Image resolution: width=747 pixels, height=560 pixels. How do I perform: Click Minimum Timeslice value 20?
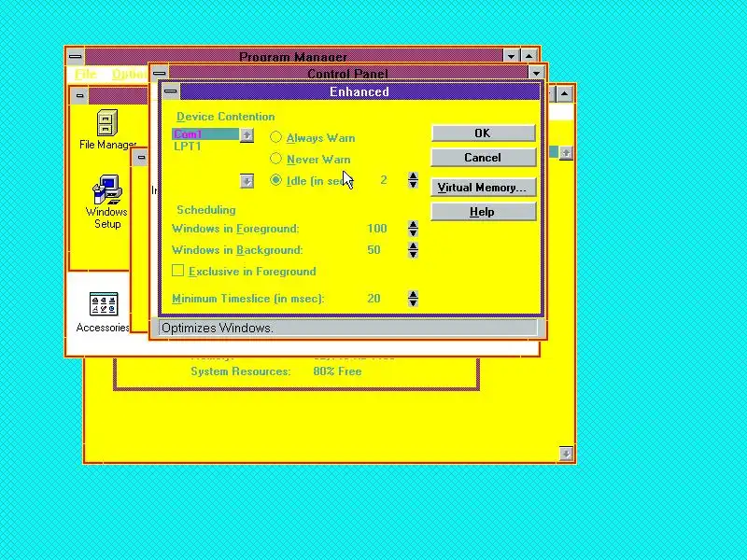[x=374, y=299]
